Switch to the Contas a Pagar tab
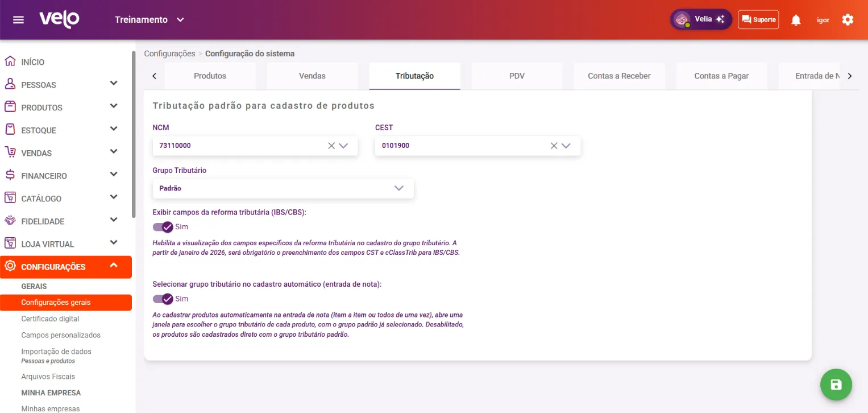This screenshot has width=868, height=413. click(x=721, y=76)
